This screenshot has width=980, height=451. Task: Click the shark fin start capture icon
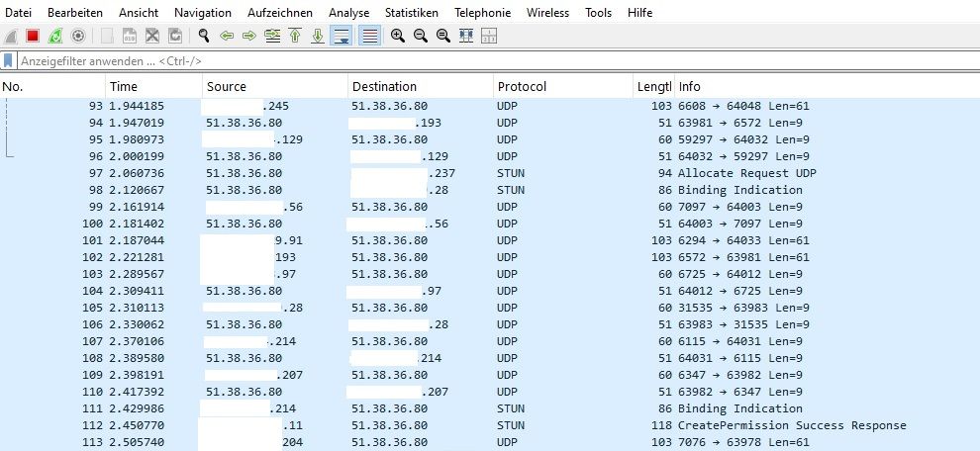coord(11,37)
